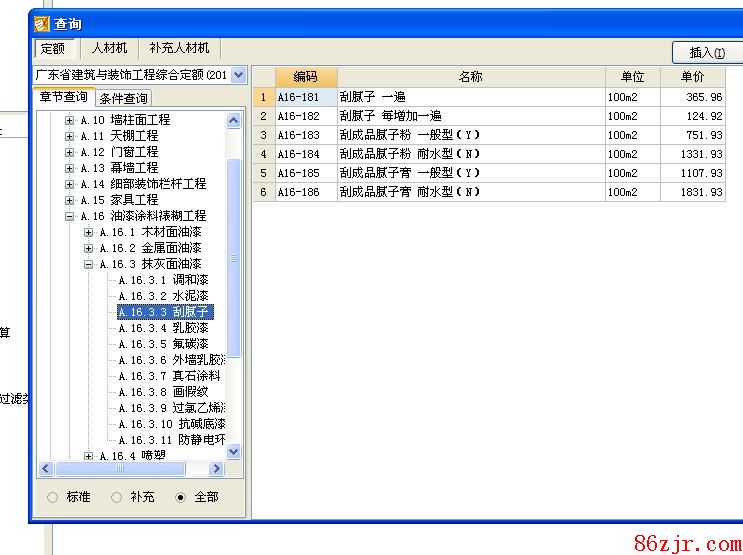Image resolution: width=743 pixels, height=555 pixels.
Task: Collapse the A.16 油漆涂料裱糊工程 node
Action: click(70, 216)
